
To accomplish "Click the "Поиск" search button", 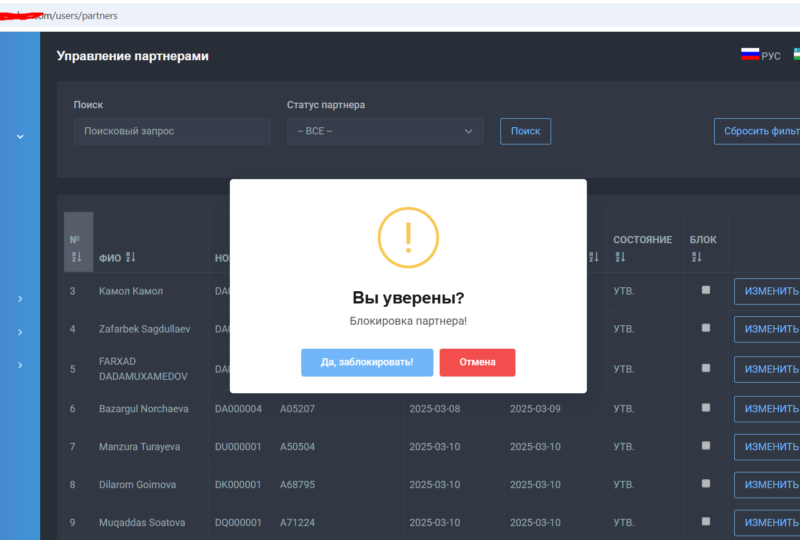I will (x=525, y=131).
